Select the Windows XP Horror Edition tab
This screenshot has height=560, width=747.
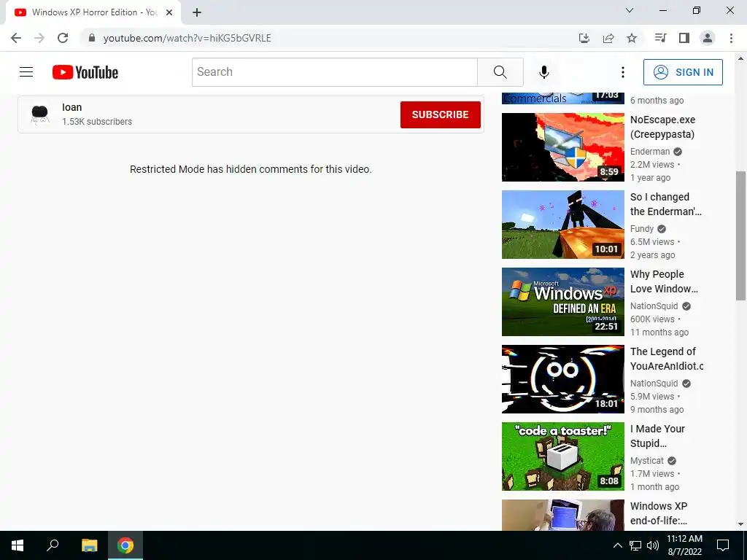pos(93,12)
